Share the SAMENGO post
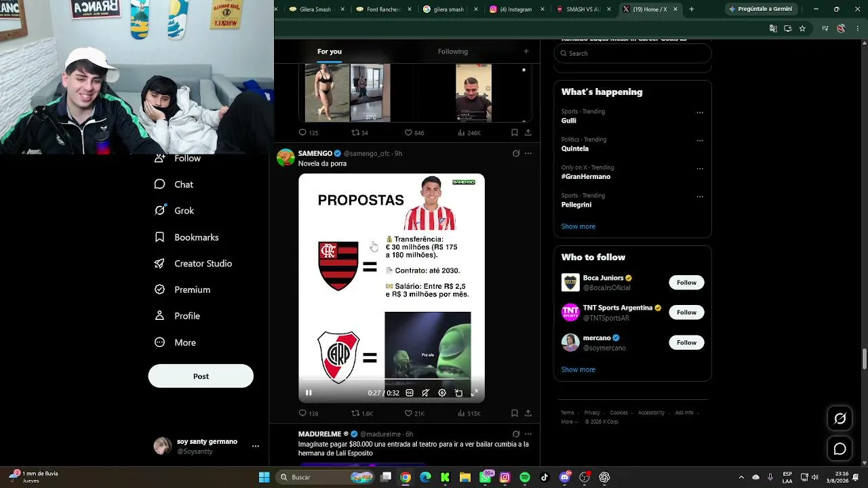The width and height of the screenshot is (868, 488). point(528,413)
